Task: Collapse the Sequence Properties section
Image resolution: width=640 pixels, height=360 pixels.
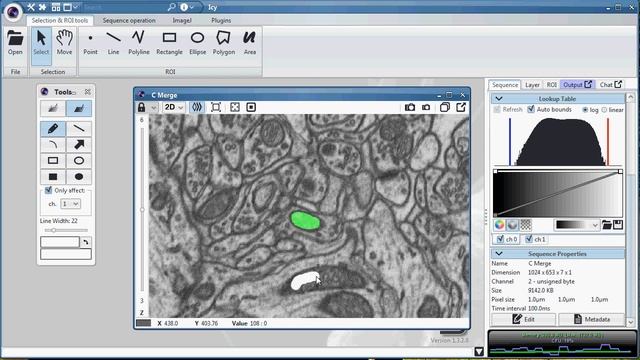Action: coord(498,254)
